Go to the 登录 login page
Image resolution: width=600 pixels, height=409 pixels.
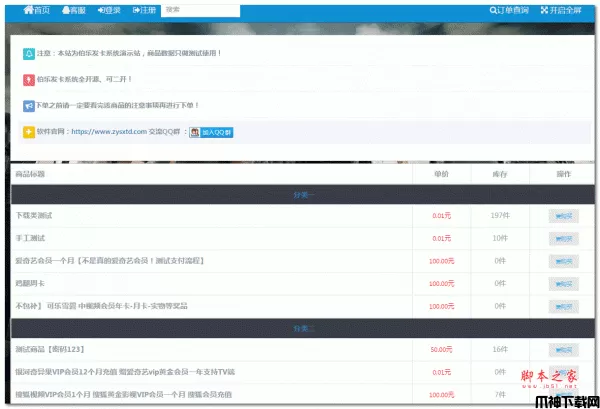point(109,10)
